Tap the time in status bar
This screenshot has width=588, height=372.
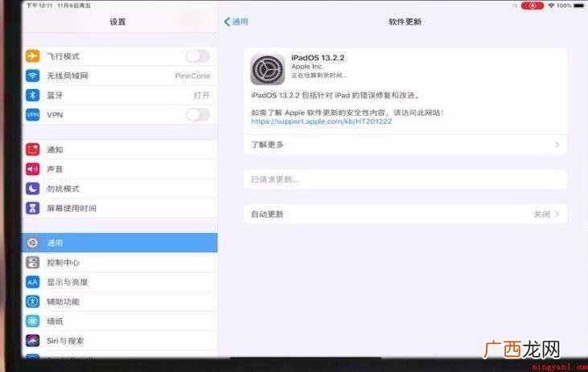pyautogui.click(x=39, y=6)
